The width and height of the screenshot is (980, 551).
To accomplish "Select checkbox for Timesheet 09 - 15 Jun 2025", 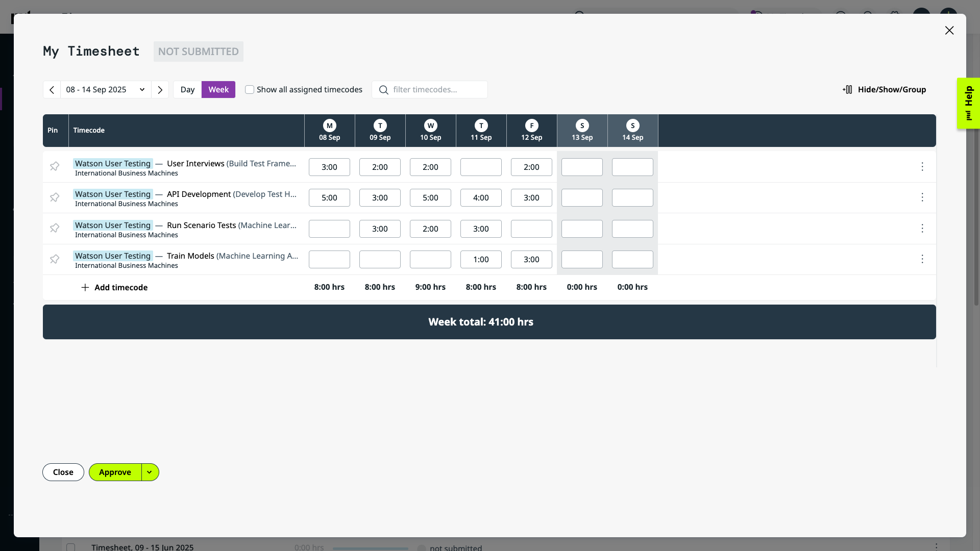I will (x=71, y=547).
